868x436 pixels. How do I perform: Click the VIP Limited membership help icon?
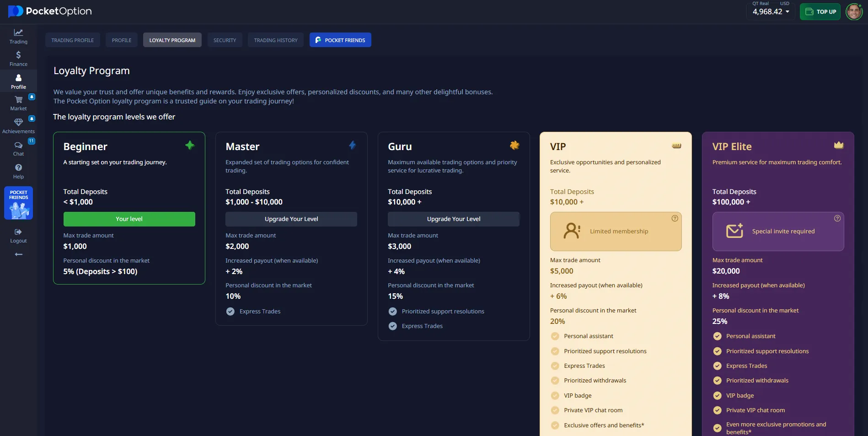(x=675, y=219)
